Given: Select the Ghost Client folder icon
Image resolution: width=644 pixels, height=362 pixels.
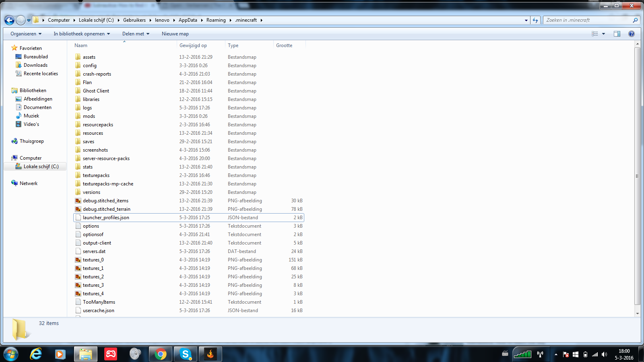Looking at the screenshot, I should pyautogui.click(x=78, y=90).
